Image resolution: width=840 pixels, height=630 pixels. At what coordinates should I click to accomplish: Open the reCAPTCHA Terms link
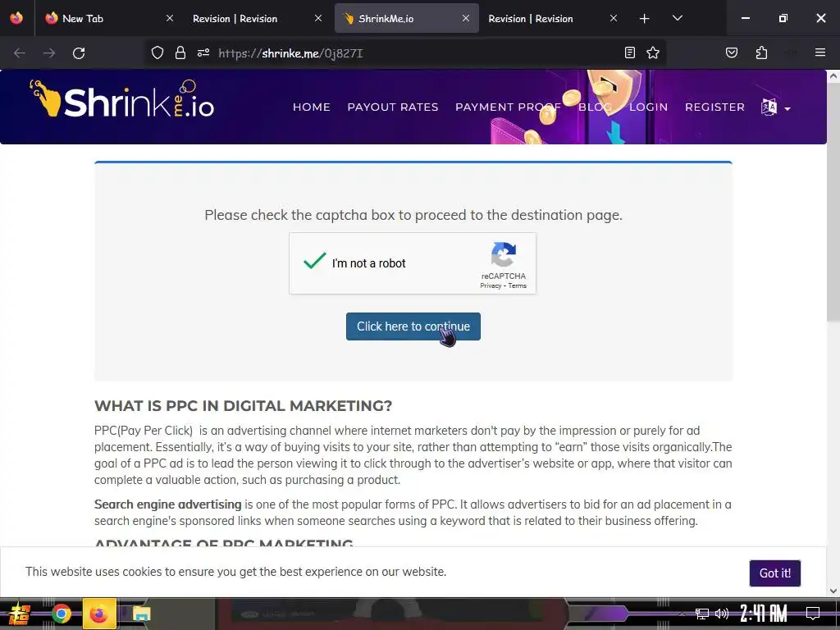pos(517,285)
